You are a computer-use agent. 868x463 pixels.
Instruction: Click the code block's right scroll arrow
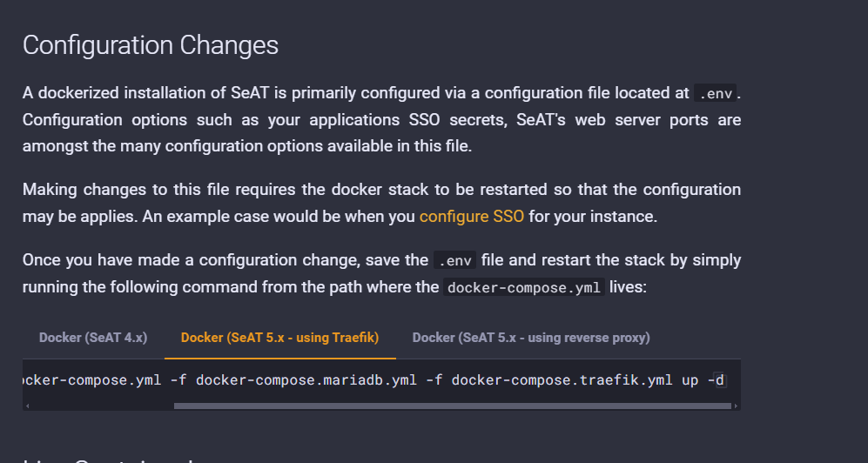[x=736, y=406]
